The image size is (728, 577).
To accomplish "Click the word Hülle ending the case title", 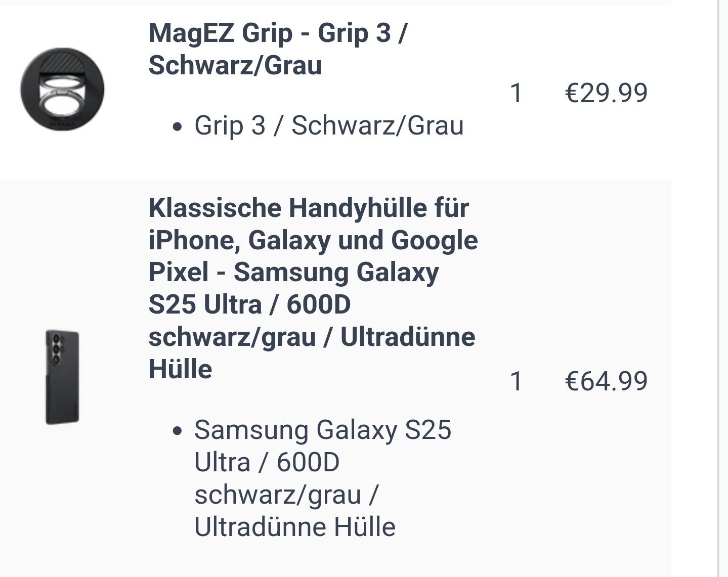I will pos(181,369).
